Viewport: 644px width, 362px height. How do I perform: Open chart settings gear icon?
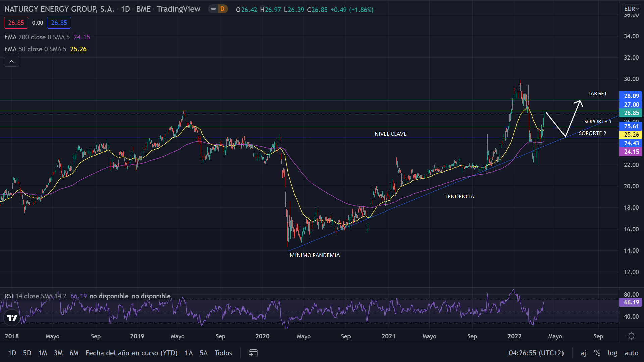[x=631, y=336]
